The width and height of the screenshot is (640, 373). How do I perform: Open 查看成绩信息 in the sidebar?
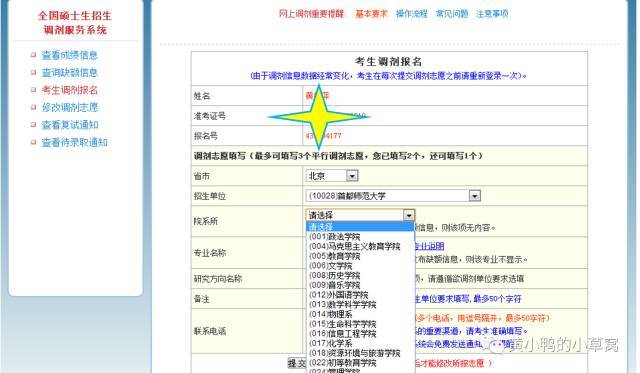tap(70, 55)
